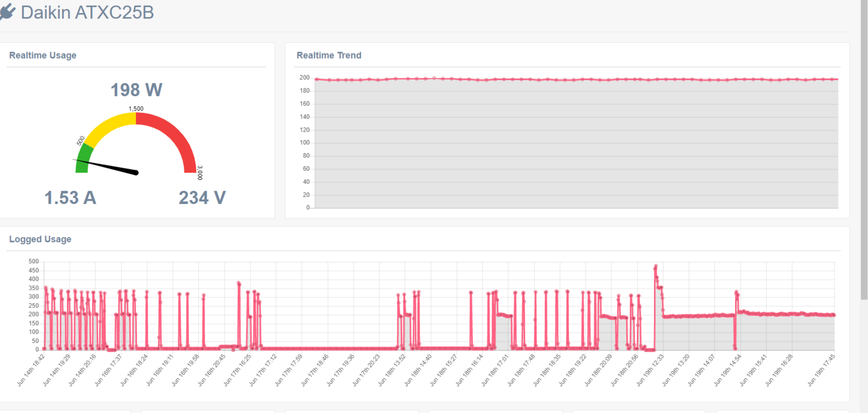868x413 pixels.
Task: Click the 200 label on Realtime Trend axis
Action: pos(305,78)
